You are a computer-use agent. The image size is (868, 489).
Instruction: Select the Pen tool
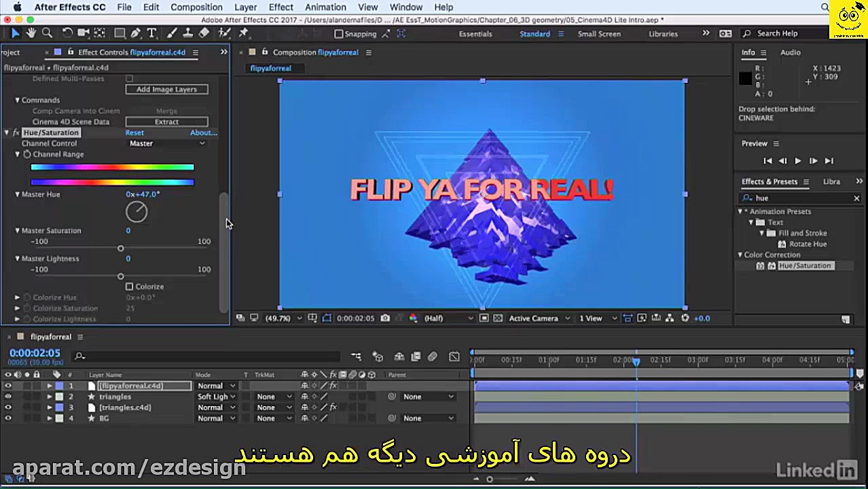tap(135, 33)
